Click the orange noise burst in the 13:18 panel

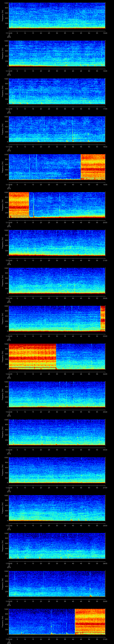tap(93, 167)
